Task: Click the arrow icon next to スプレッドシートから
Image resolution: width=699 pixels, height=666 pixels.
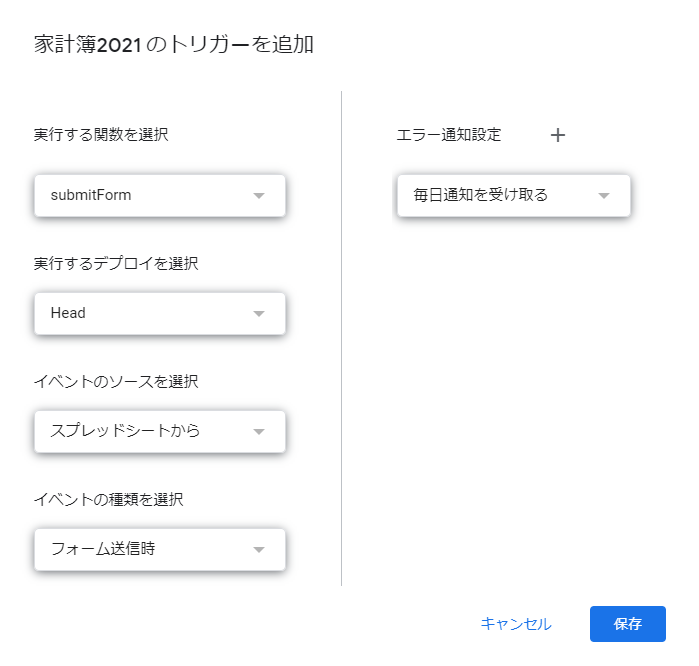Action: click(x=259, y=432)
